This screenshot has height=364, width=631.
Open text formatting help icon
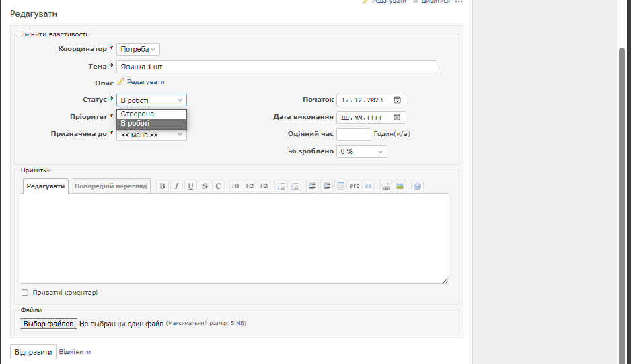coord(418,186)
